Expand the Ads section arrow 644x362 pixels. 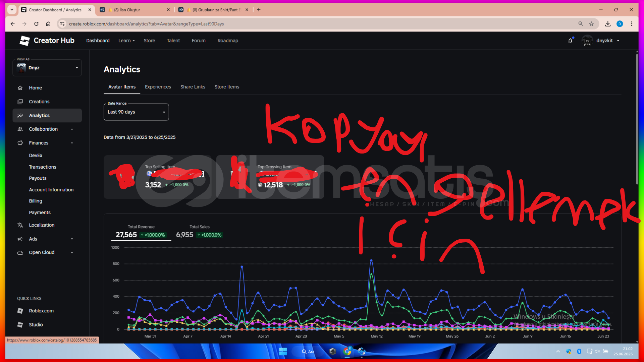tap(72, 239)
